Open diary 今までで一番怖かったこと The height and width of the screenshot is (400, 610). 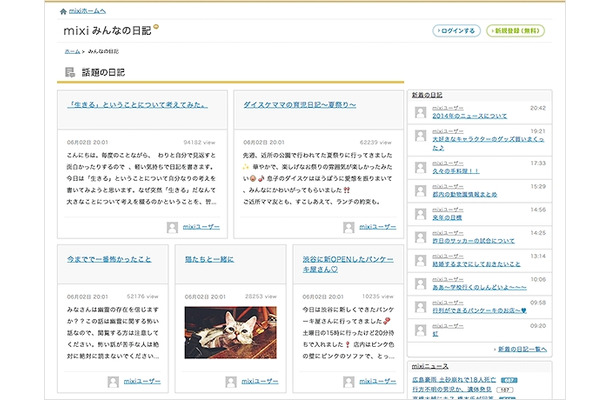[x=109, y=259]
